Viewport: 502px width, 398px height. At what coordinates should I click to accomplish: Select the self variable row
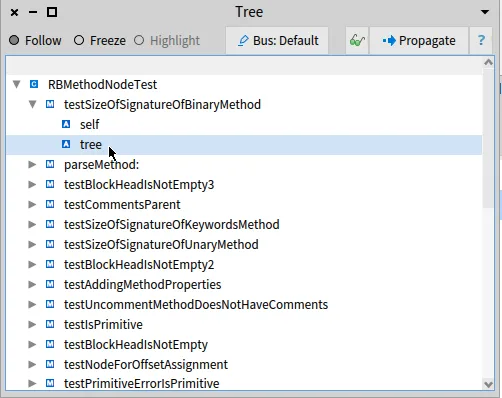(x=244, y=124)
